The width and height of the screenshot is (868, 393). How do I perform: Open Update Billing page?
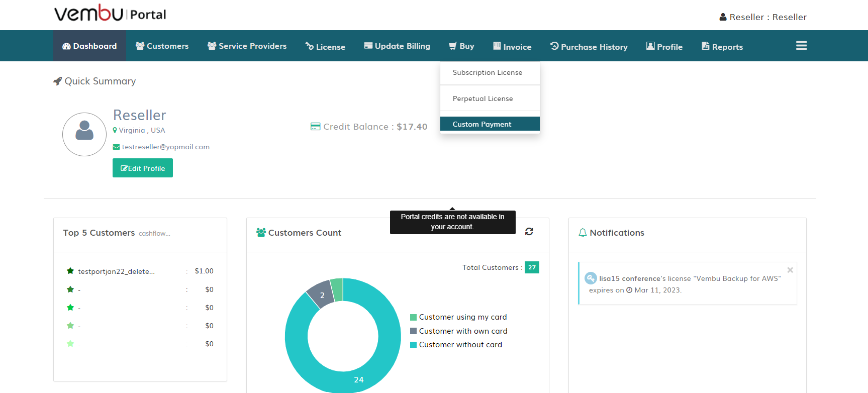[x=397, y=46]
